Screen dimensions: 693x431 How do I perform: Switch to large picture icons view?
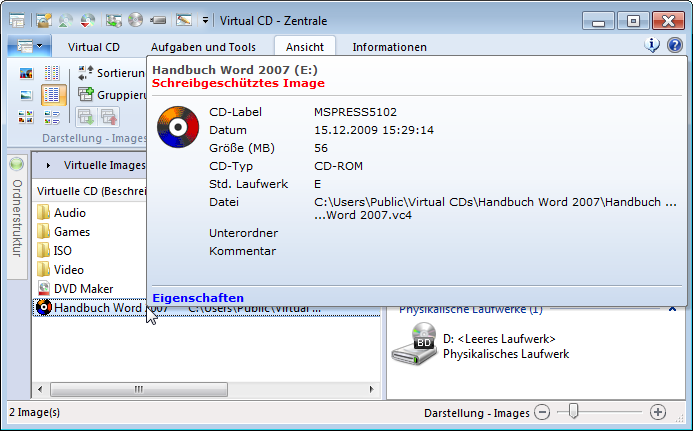click(27, 73)
